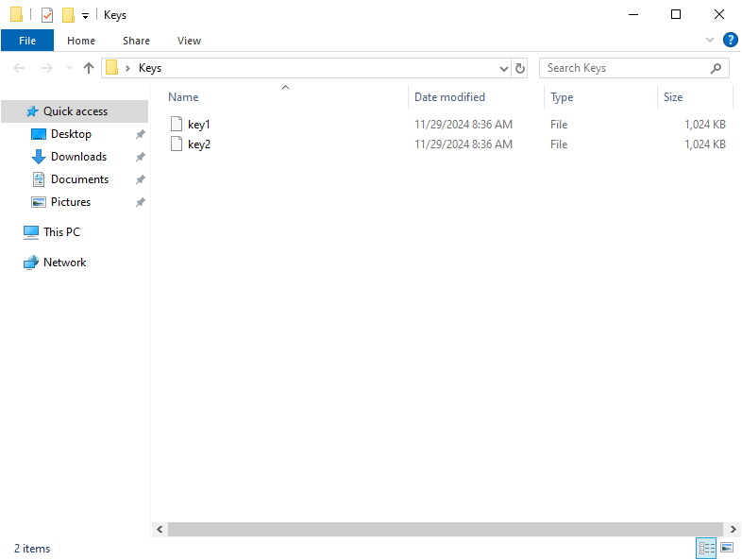Refresh the Keys folder
This screenshot has width=742, height=560.
(x=519, y=69)
